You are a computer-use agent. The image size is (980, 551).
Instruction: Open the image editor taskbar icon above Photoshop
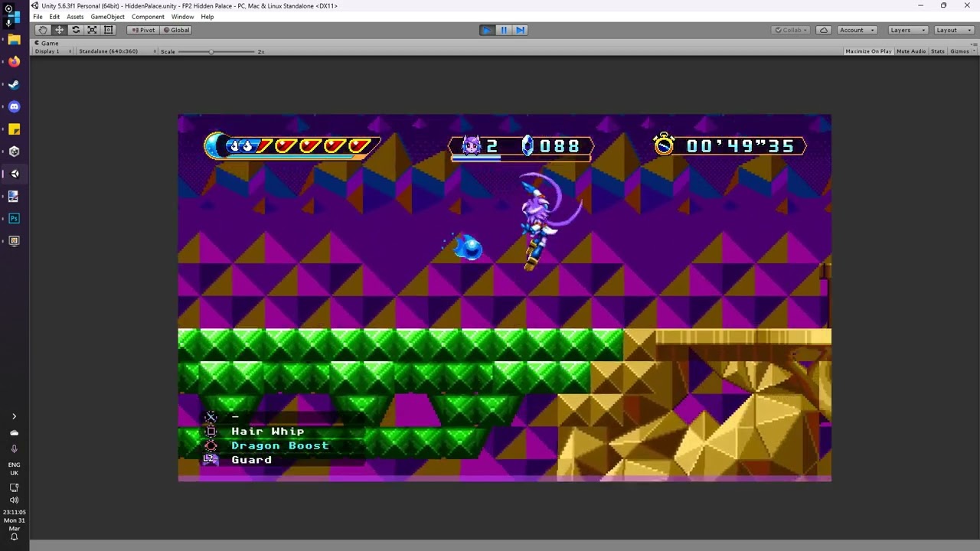14,196
